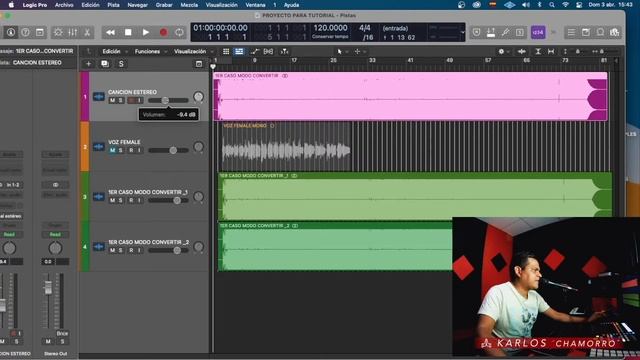The height and width of the screenshot is (360, 640).
Task: Open the Ayuda menu
Action: (x=291, y=5)
